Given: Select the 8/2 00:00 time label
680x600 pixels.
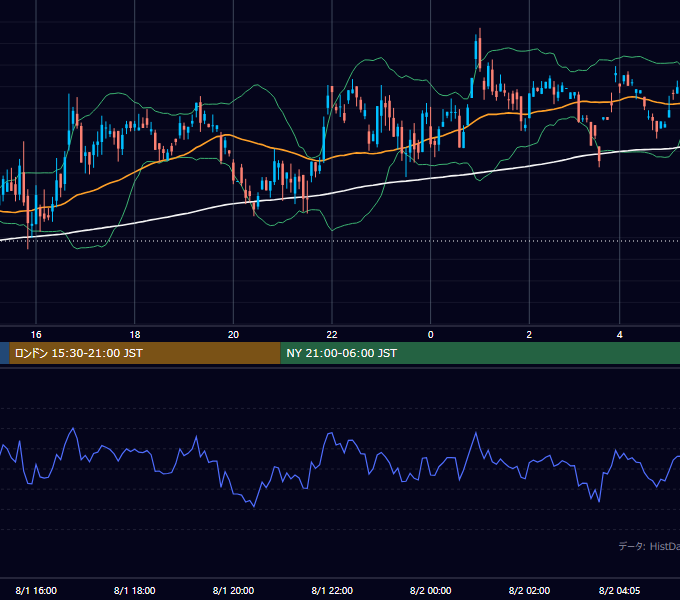Looking at the screenshot, I should tap(431, 590).
